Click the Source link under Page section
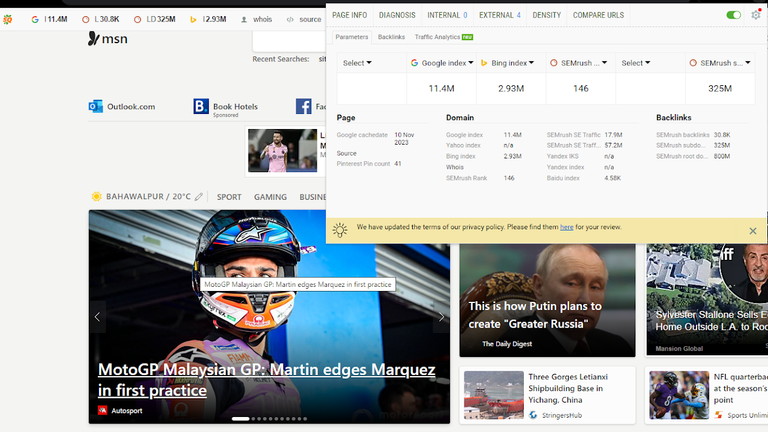 pyautogui.click(x=346, y=153)
